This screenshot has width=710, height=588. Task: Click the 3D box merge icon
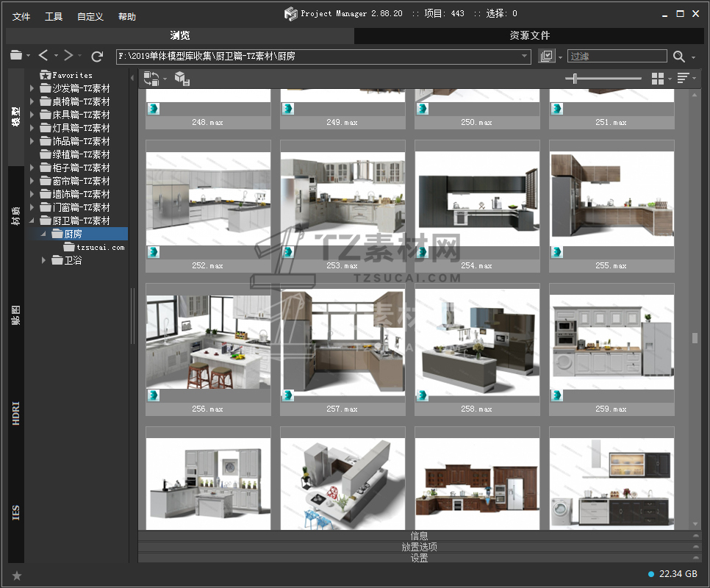coord(182,79)
